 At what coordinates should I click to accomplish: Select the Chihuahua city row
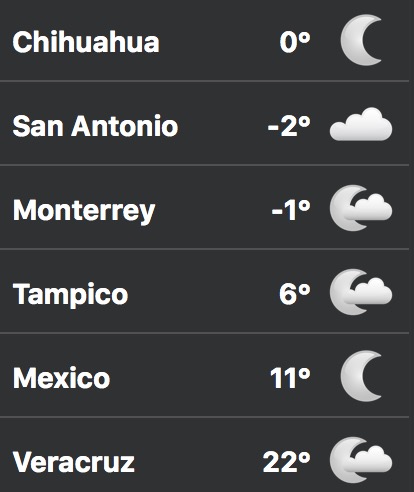204,40
